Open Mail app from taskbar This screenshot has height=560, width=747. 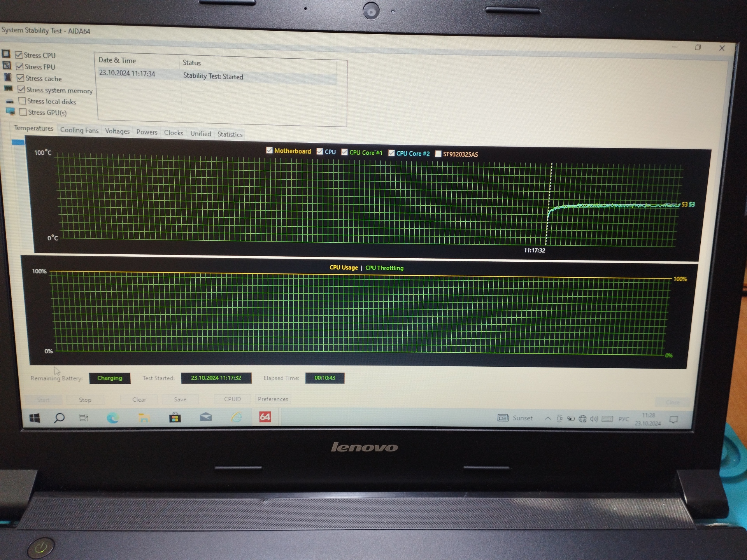pos(206,417)
